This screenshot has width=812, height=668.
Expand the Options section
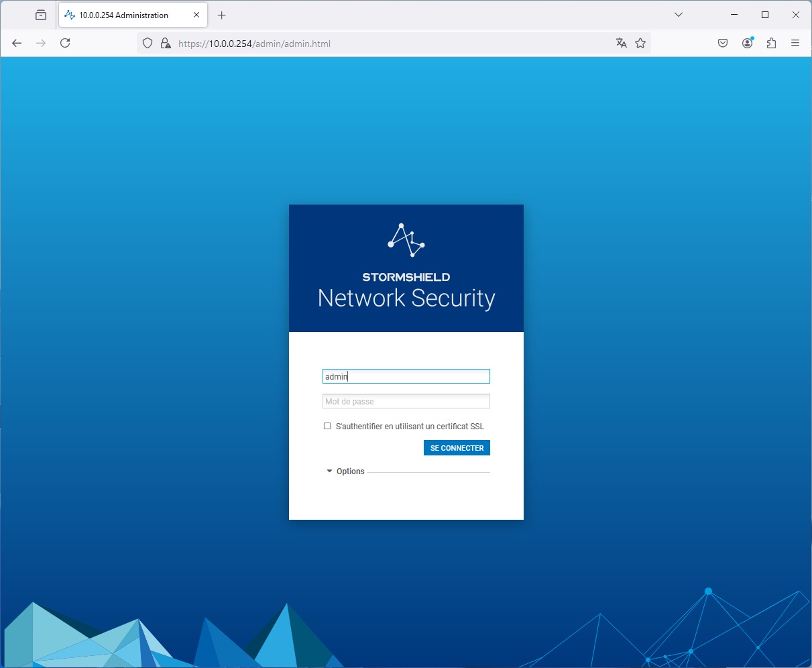point(345,471)
